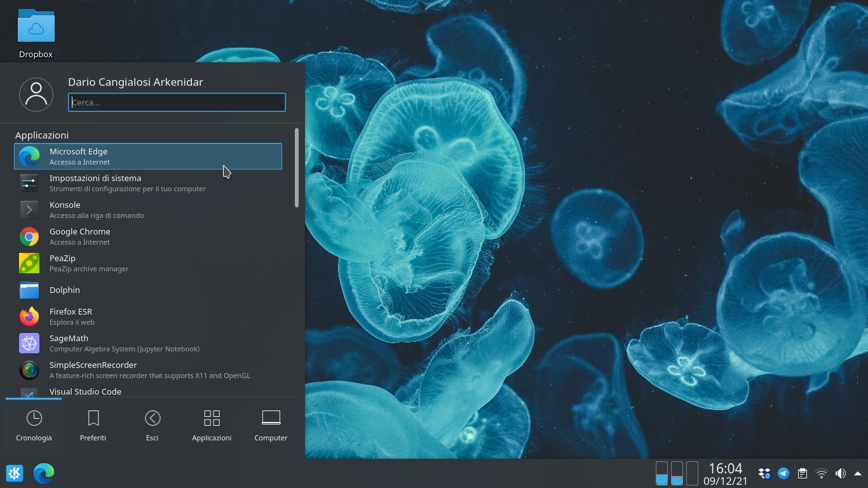Start Konsole terminal
Image resolution: width=868 pixels, height=488 pixels.
coord(148,210)
